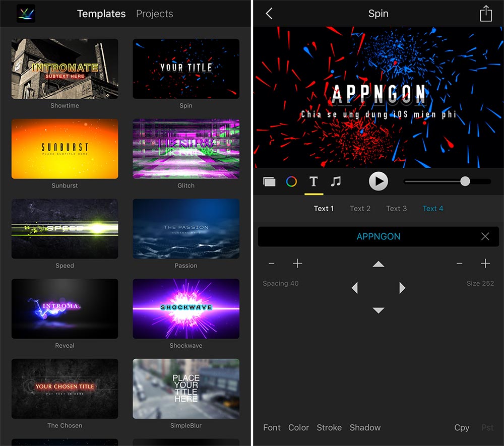Click the "Speed" template label

(x=65, y=266)
